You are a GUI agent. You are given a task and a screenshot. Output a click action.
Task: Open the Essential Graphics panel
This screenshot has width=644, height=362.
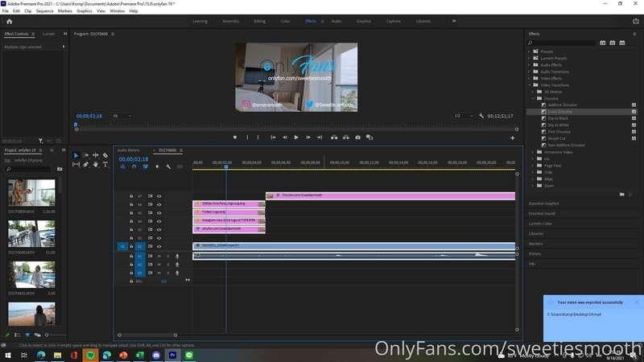point(545,204)
